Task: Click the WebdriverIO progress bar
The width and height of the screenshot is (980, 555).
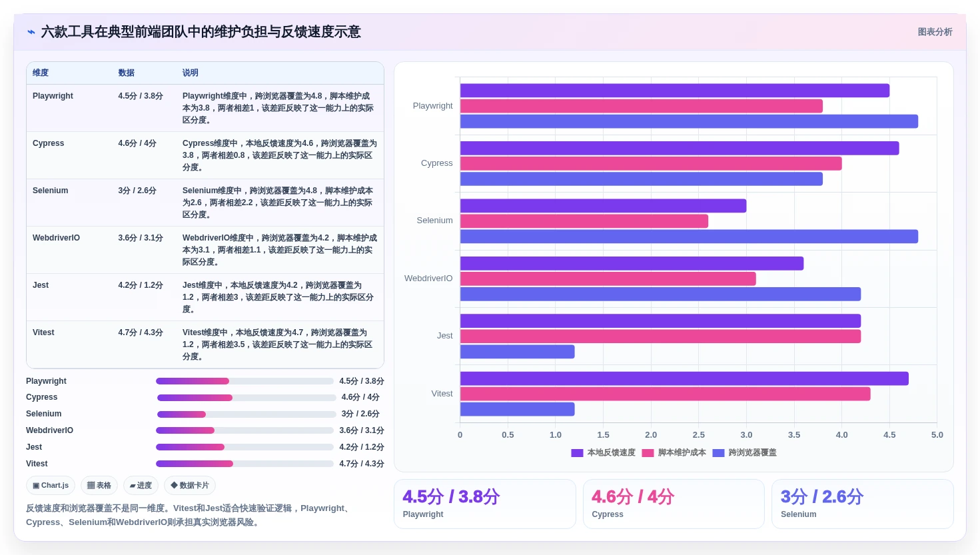Action: click(245, 430)
